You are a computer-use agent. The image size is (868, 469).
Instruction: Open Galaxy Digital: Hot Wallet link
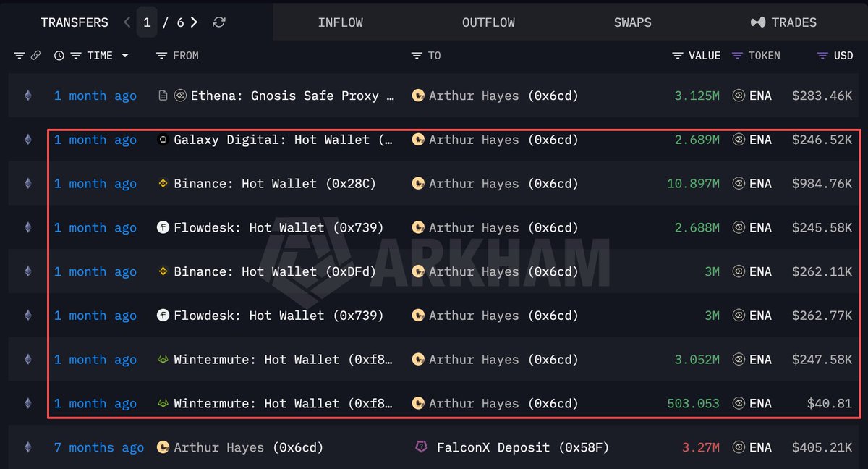tap(276, 140)
